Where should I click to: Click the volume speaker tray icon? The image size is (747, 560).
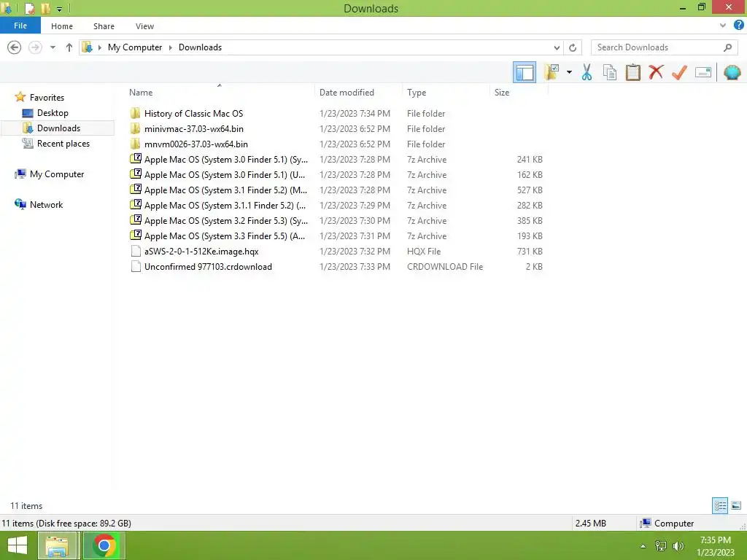pos(678,546)
